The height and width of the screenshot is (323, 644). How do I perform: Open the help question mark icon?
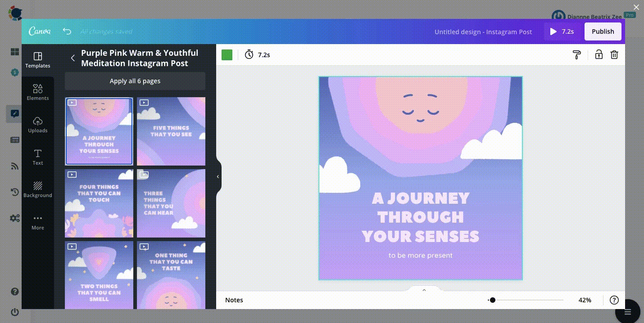(614, 300)
